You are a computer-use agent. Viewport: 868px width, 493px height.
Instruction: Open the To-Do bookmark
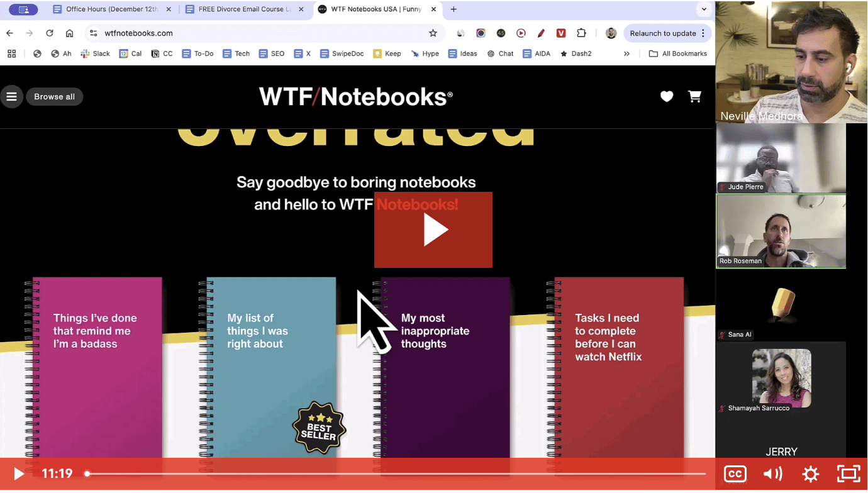(x=198, y=53)
